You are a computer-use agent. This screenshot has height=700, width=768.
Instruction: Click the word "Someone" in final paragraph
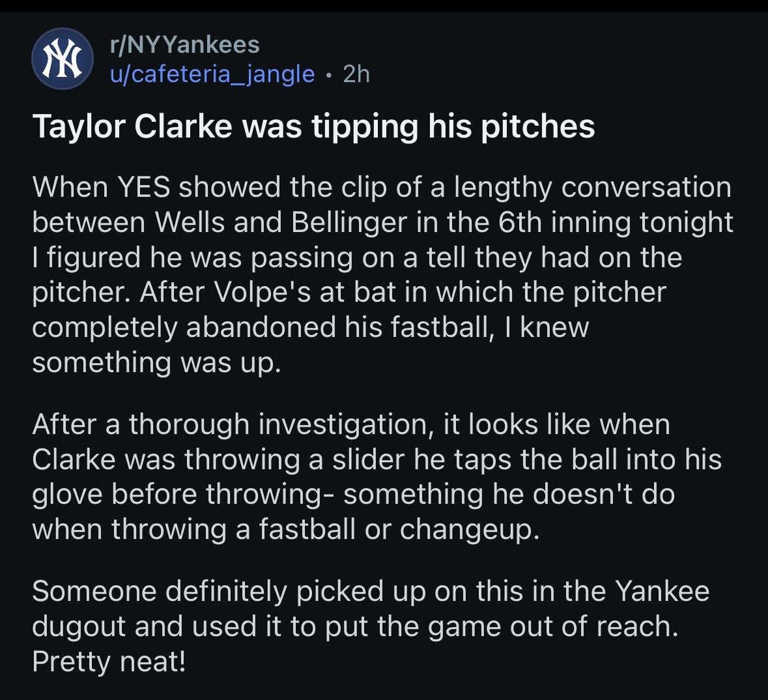click(94, 591)
